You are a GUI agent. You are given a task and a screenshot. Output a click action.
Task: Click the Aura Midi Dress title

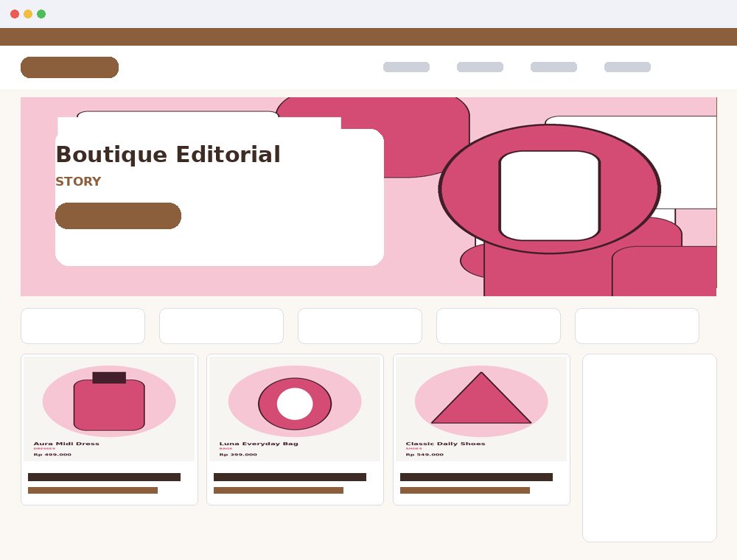(66, 444)
